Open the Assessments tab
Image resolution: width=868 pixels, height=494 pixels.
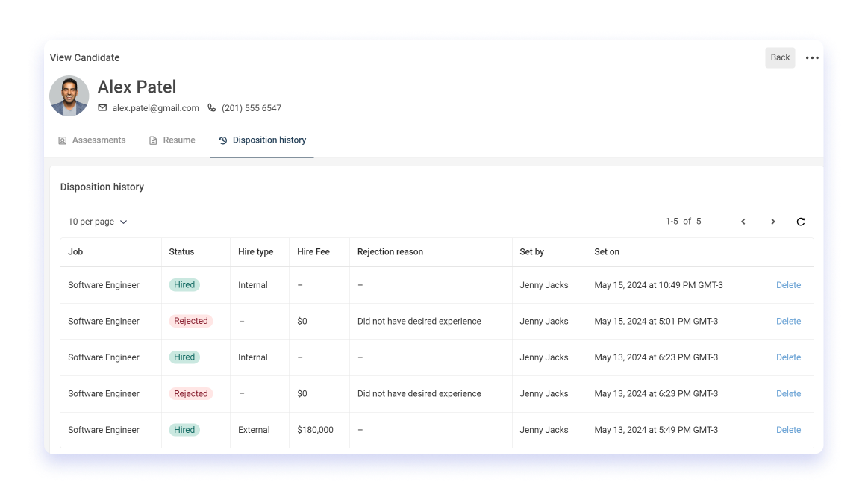coord(92,140)
